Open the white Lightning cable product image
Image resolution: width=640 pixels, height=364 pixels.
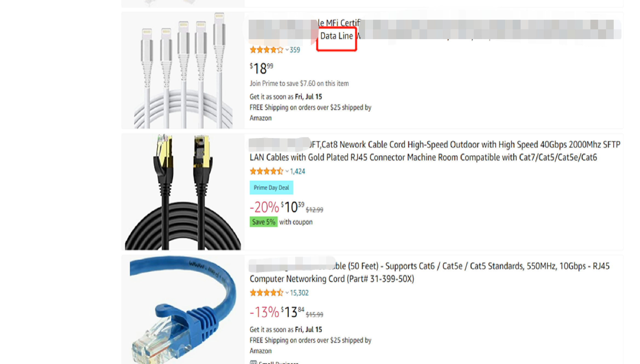[183, 70]
